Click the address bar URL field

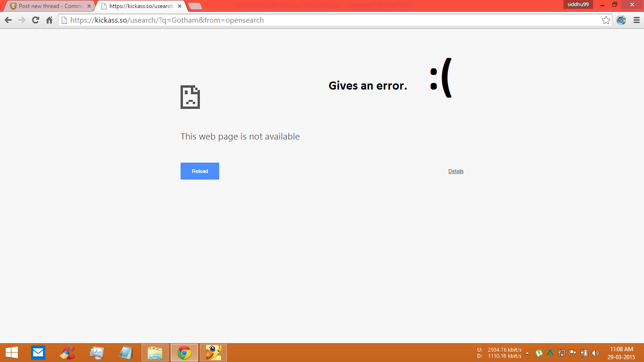pyautogui.click(x=330, y=20)
